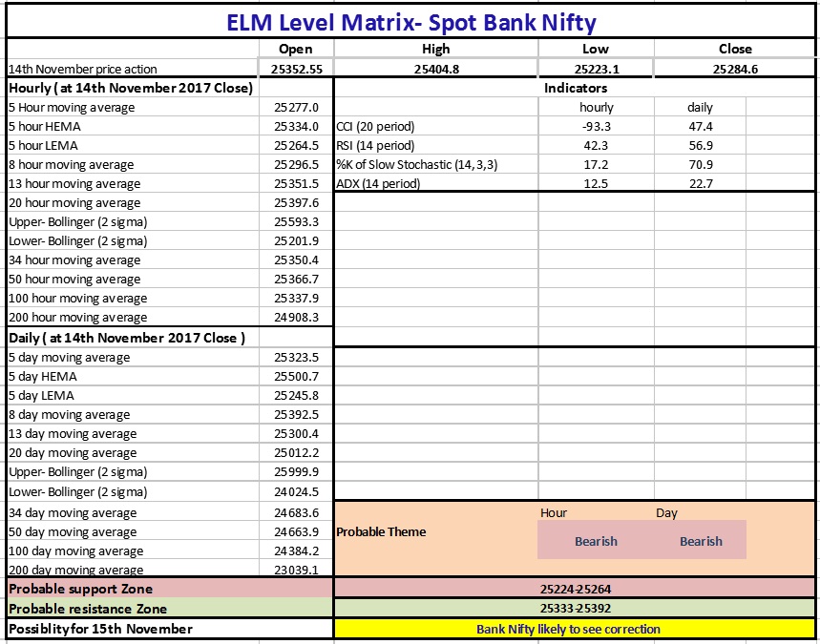The image size is (820, 644).
Task: Select the '13 day moving average' label
Action: click(x=73, y=434)
